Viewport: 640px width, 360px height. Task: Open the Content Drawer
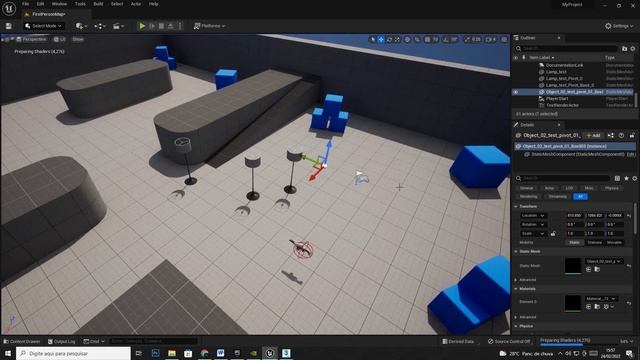click(x=22, y=341)
